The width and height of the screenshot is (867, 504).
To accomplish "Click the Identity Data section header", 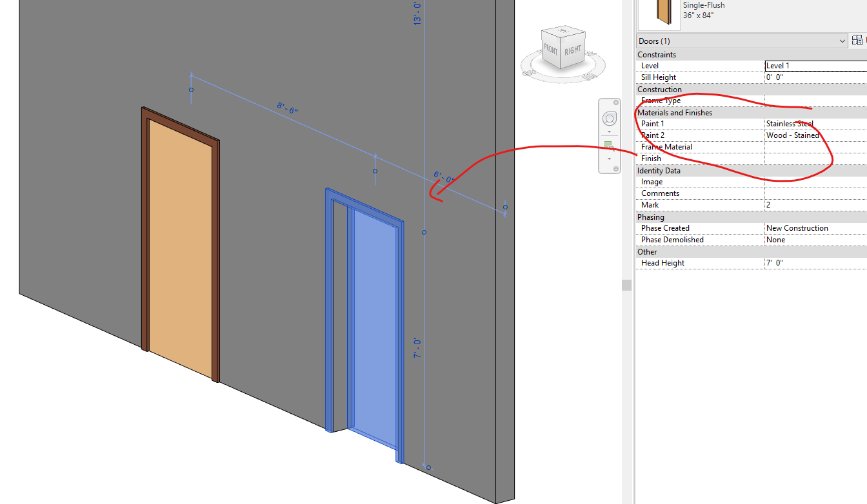I will 659,170.
